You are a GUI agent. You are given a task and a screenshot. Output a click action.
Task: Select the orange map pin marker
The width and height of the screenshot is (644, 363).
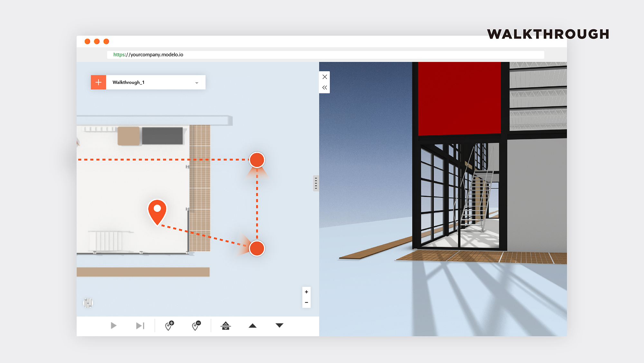click(x=157, y=211)
